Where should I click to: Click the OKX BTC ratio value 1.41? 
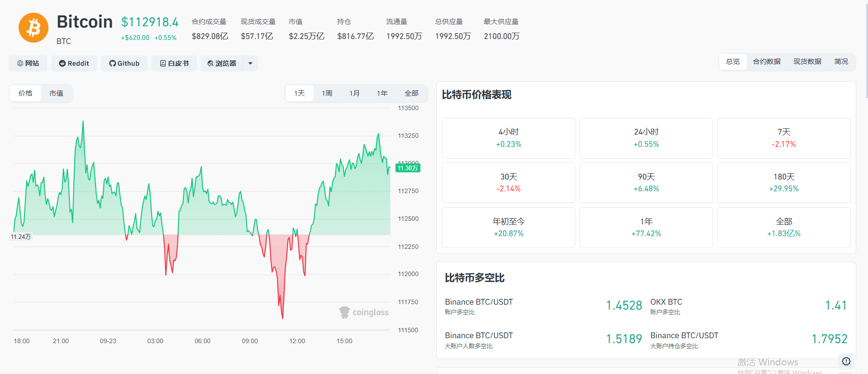pyautogui.click(x=836, y=306)
